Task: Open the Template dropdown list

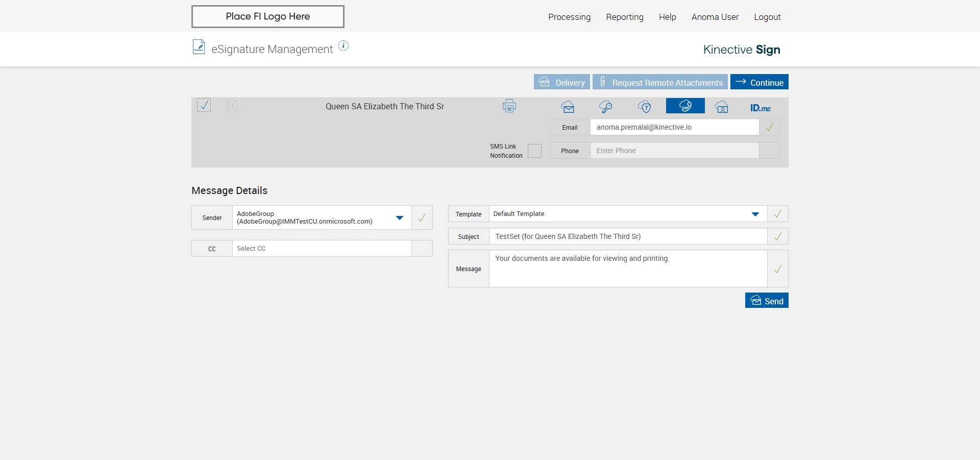Action: tap(755, 214)
